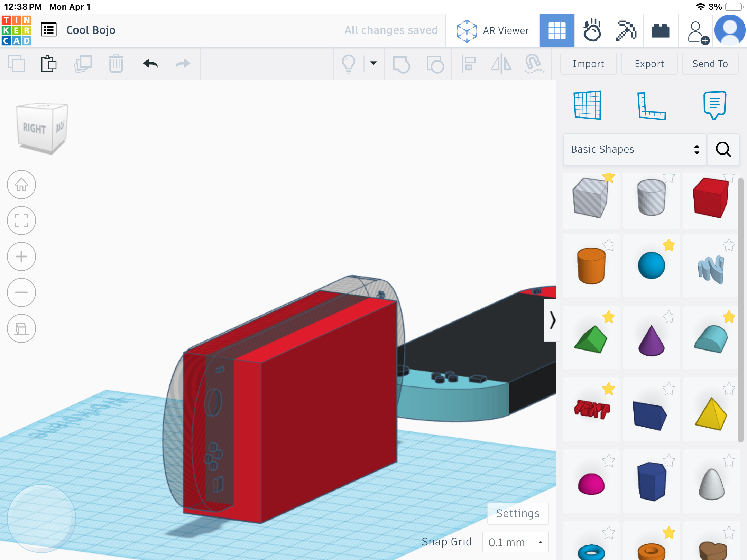Favorite the orange Cylinder star
Viewport: 747px width, 560px height.
point(609,245)
